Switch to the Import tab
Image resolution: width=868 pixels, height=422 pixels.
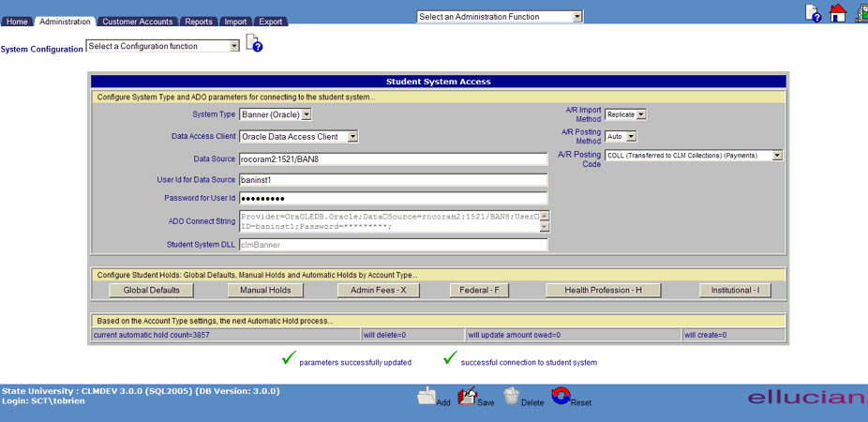click(236, 22)
